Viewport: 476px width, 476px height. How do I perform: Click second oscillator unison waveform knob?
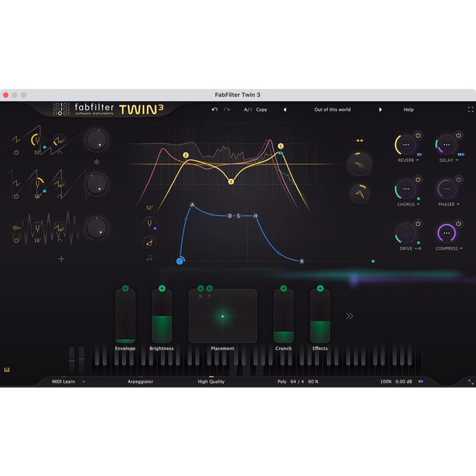pos(59,184)
